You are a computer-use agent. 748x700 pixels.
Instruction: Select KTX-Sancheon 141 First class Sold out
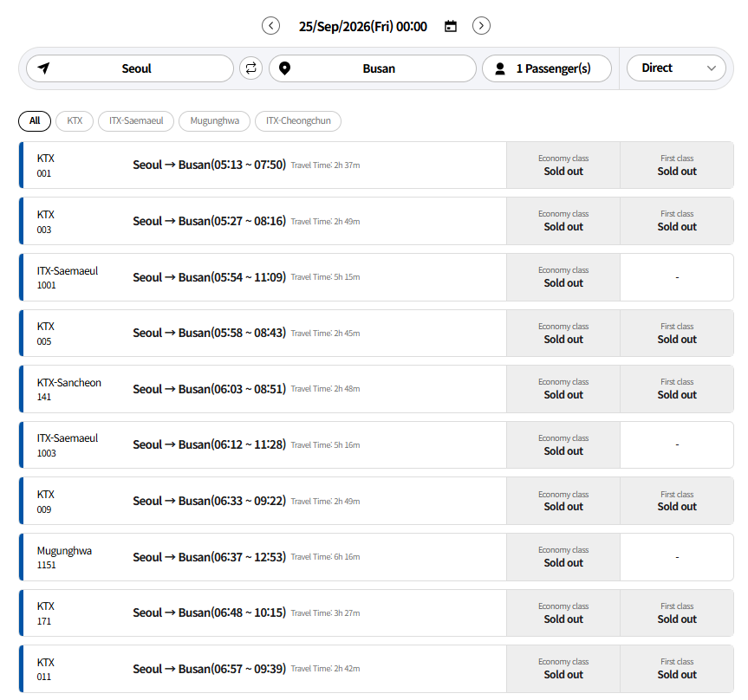pos(677,389)
